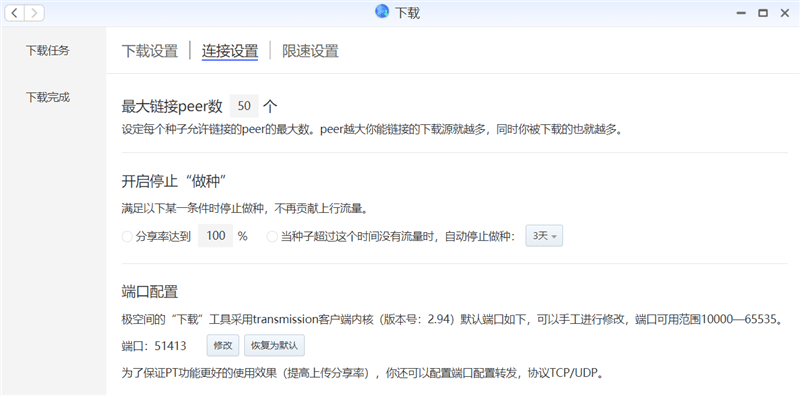Click the max peer count field showing 50
The height and width of the screenshot is (396, 800).
[244, 106]
